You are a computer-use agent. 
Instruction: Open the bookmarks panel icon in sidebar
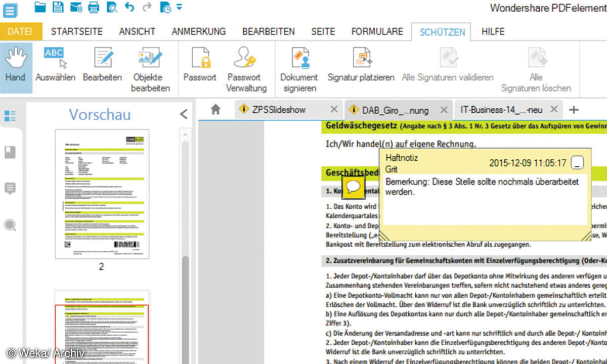click(10, 152)
